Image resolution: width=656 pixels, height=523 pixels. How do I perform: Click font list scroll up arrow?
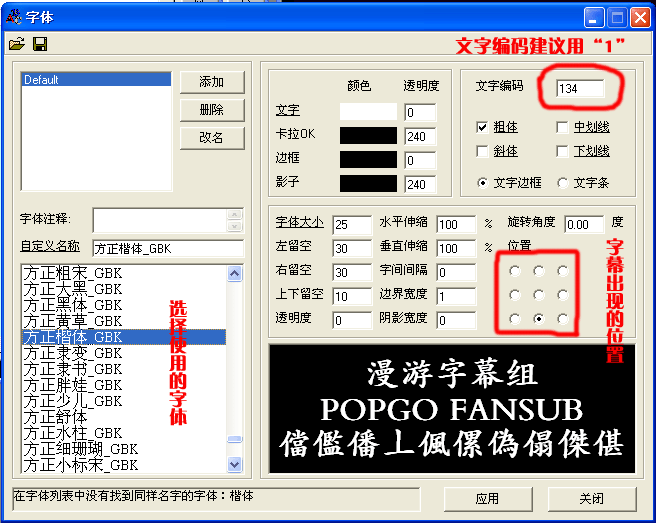tap(235, 274)
